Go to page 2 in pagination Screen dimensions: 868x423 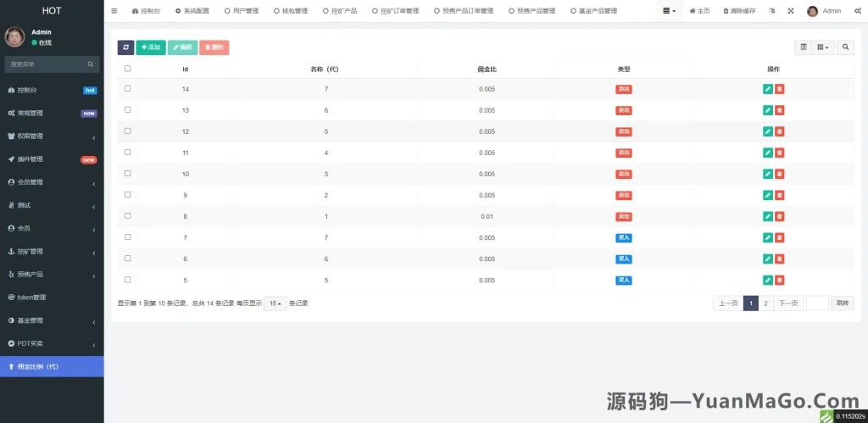tap(765, 303)
